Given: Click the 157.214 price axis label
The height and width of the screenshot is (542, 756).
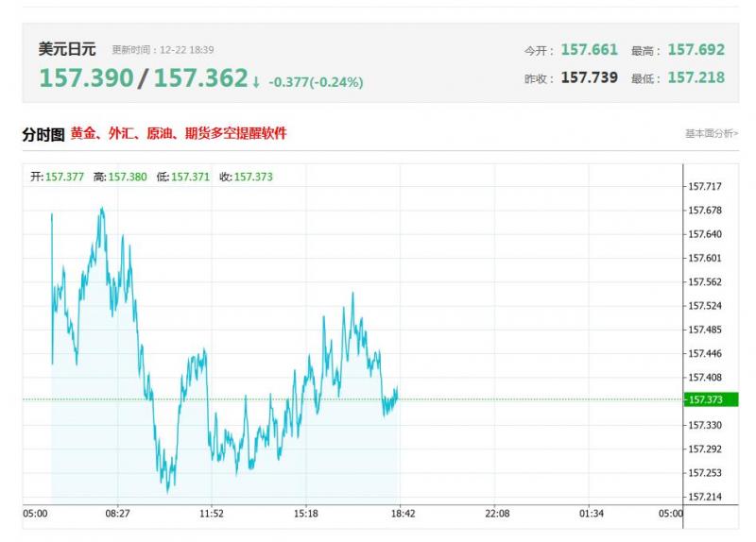Looking at the screenshot, I should click(x=705, y=497).
